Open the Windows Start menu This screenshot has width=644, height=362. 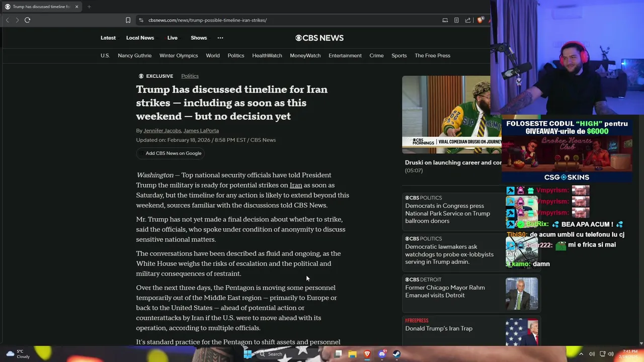[247, 354]
